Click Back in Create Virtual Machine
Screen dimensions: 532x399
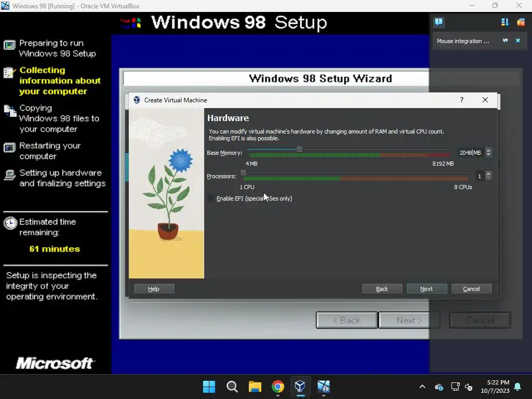(382, 289)
